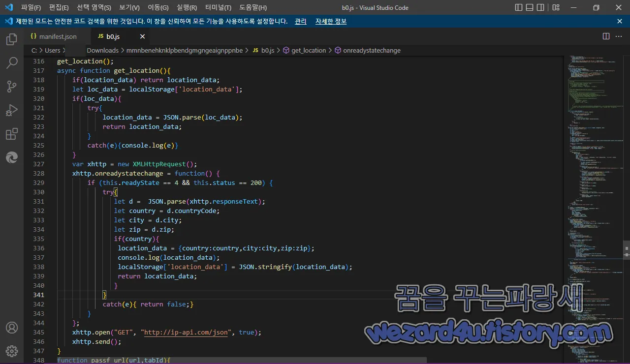This screenshot has width=630, height=364.
Task: Click the get_location() call on line 316
Action: (x=85, y=61)
